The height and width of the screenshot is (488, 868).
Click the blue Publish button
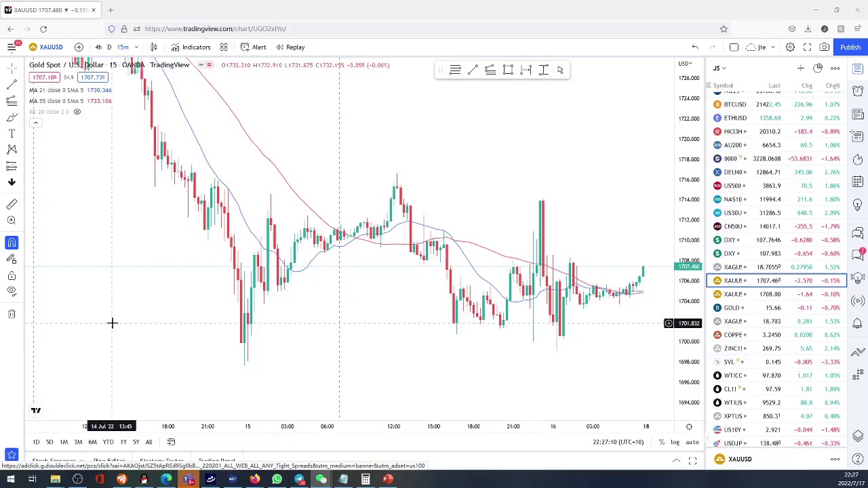pos(850,47)
